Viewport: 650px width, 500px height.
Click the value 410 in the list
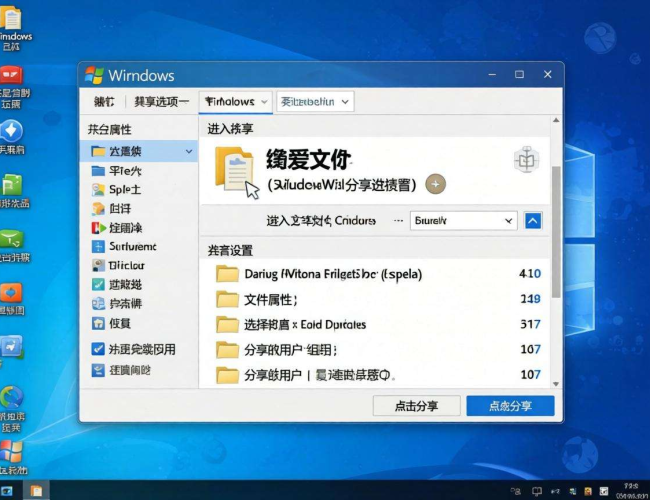click(530, 274)
